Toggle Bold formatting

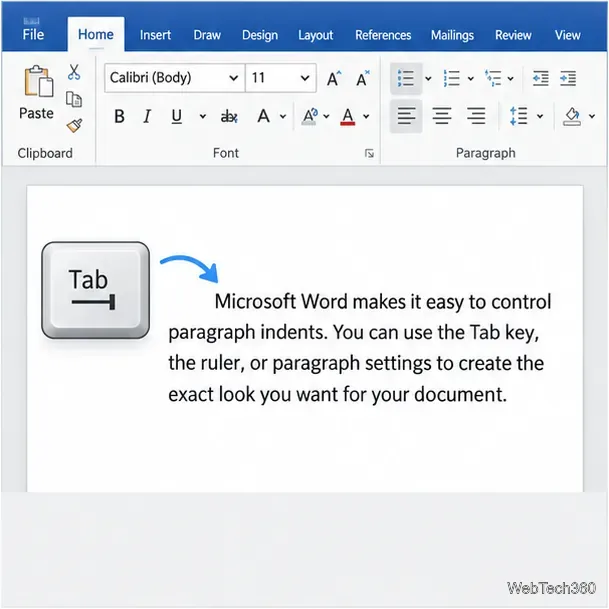tap(119, 116)
